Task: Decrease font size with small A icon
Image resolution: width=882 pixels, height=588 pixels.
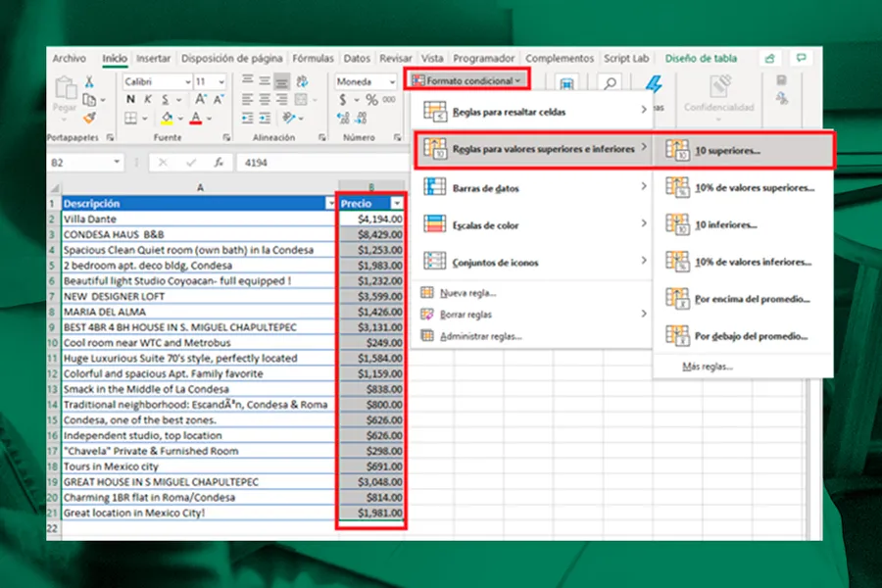Action: tap(219, 100)
